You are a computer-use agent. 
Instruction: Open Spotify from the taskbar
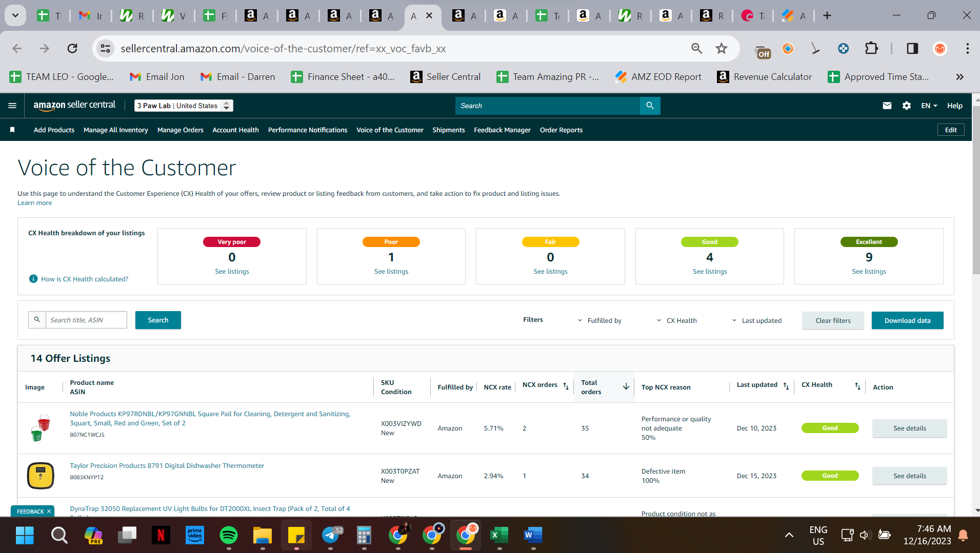point(229,535)
